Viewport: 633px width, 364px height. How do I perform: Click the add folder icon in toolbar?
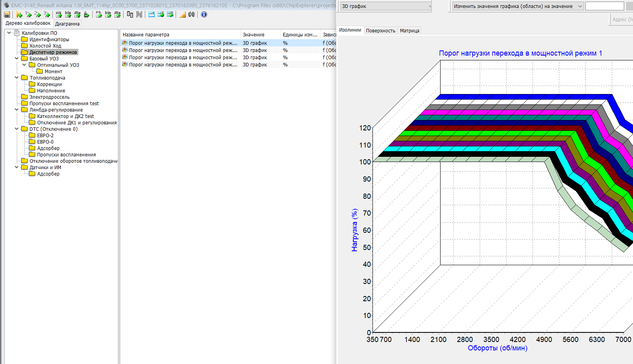(x=19, y=14)
